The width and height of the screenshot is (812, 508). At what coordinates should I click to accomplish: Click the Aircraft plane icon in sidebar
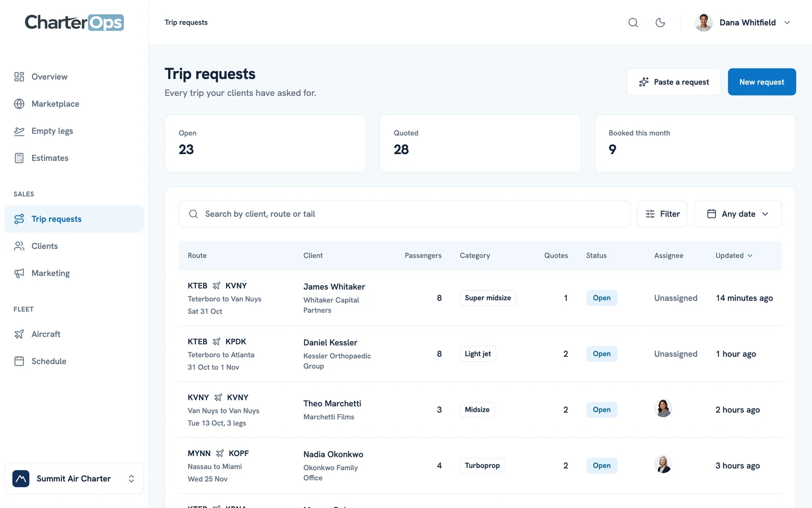pyautogui.click(x=19, y=334)
